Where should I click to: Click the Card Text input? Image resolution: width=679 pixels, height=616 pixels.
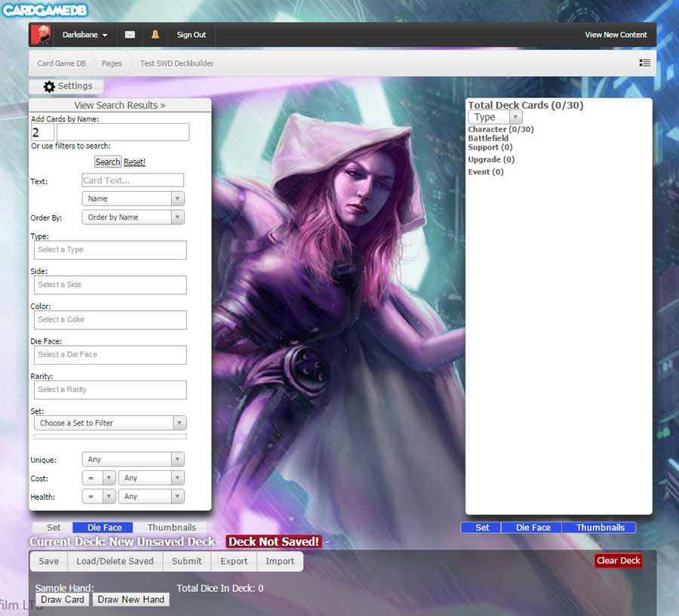tap(133, 180)
